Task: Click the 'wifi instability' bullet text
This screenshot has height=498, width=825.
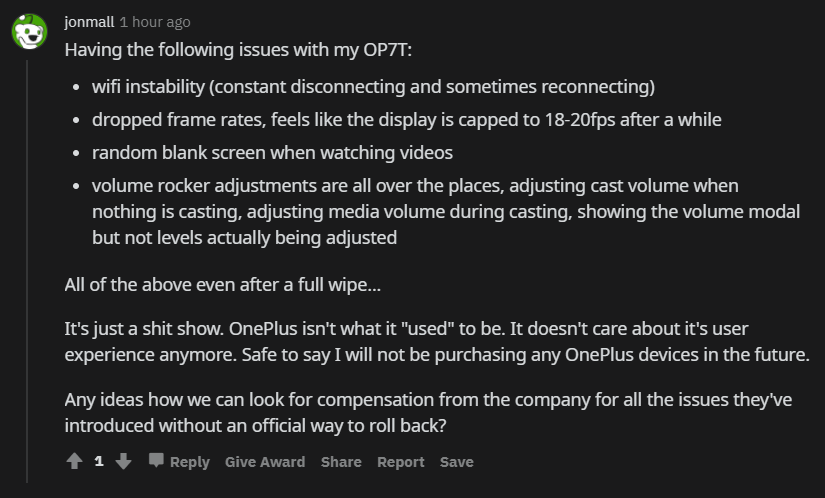Action: (373, 87)
